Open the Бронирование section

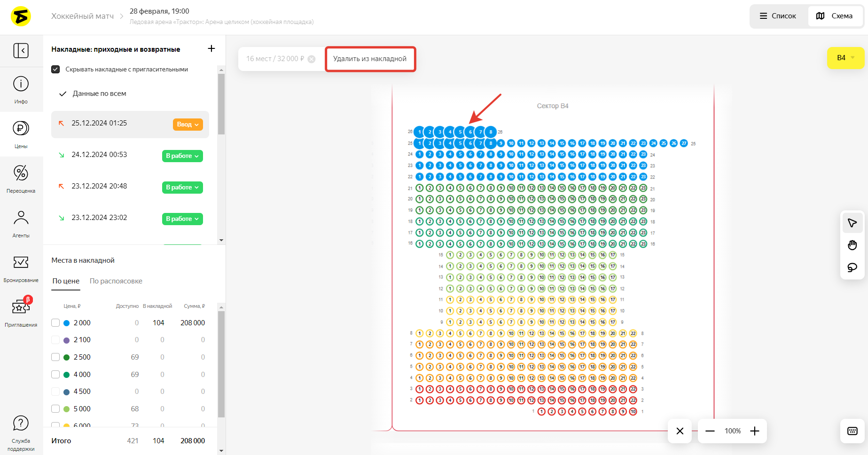coord(21,268)
